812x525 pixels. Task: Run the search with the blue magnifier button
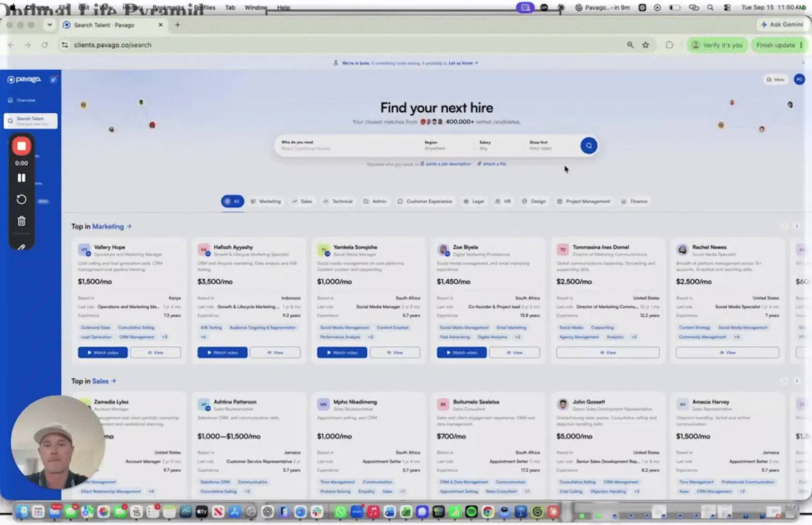pyautogui.click(x=589, y=146)
